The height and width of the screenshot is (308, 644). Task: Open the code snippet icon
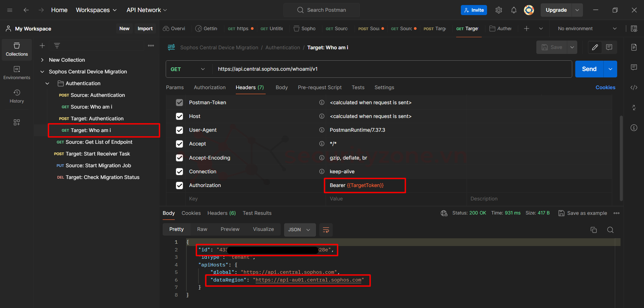point(634,87)
